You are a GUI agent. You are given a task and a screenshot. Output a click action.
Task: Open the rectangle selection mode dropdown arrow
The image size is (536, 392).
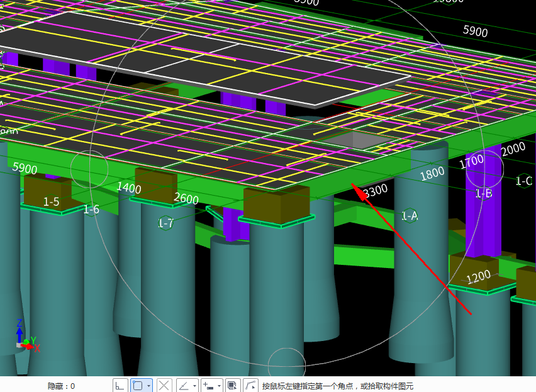coord(148,386)
